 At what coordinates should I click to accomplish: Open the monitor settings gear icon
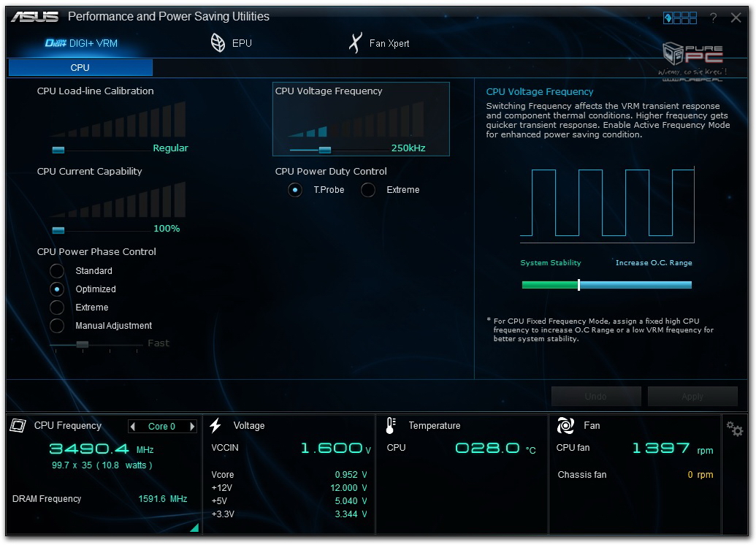pos(734,429)
